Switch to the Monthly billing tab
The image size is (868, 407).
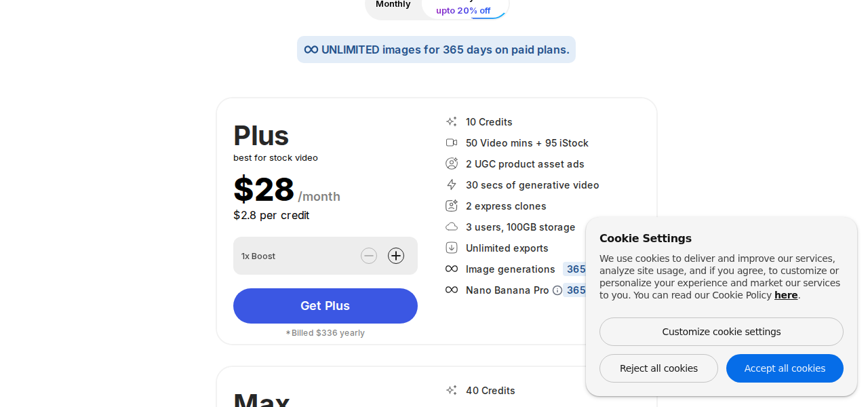coord(393,4)
